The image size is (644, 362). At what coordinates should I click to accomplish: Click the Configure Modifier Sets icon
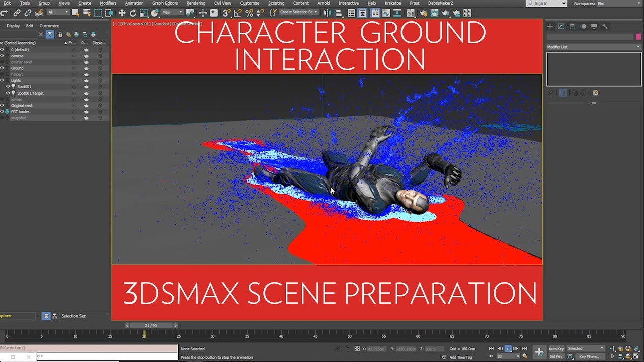pyautogui.click(x=595, y=93)
